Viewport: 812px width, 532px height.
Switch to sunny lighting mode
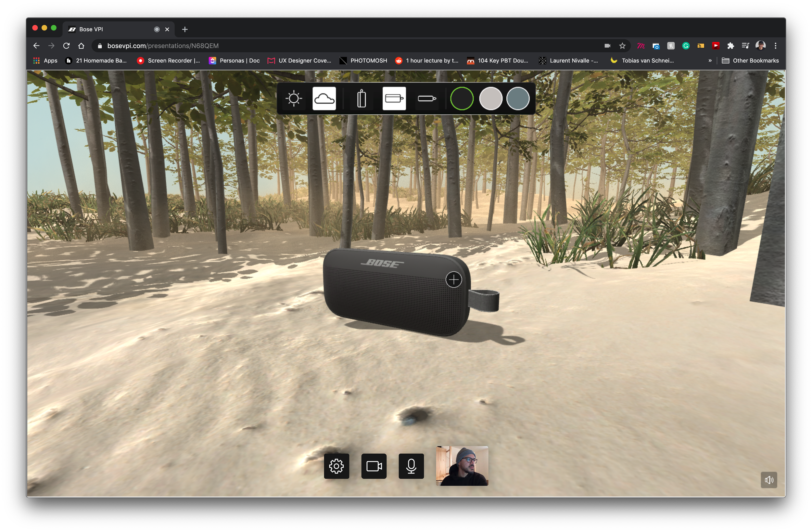pos(293,99)
